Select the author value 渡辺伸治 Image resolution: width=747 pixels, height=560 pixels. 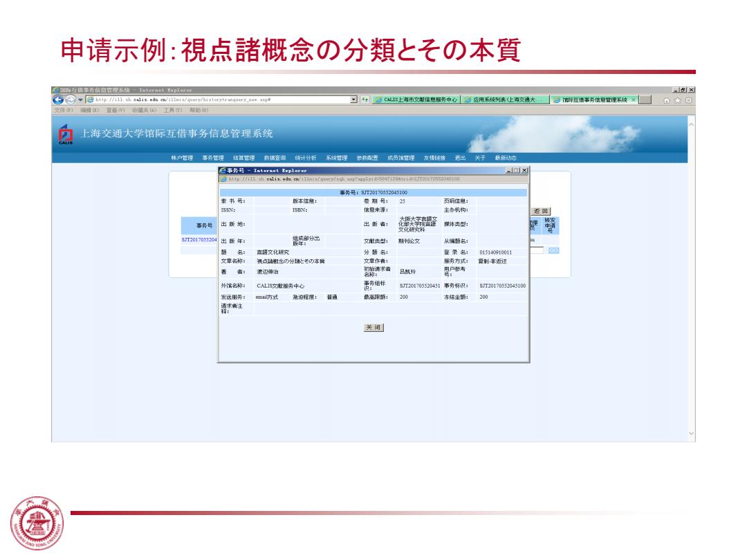pos(268,272)
